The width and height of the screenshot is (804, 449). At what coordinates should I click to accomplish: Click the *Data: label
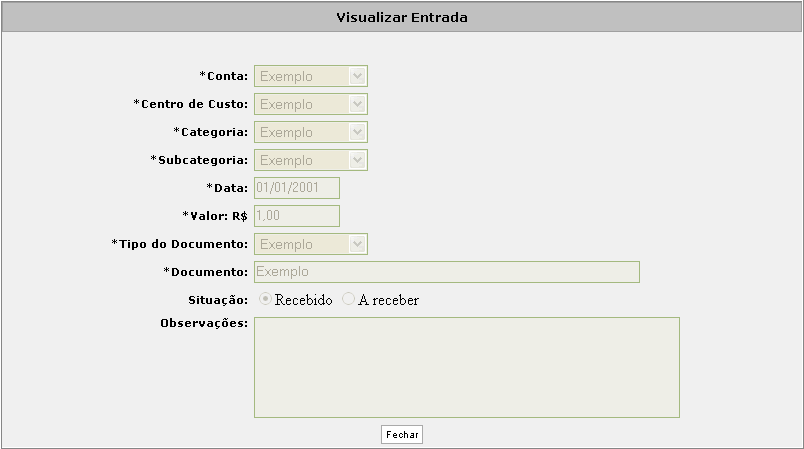coord(227,188)
